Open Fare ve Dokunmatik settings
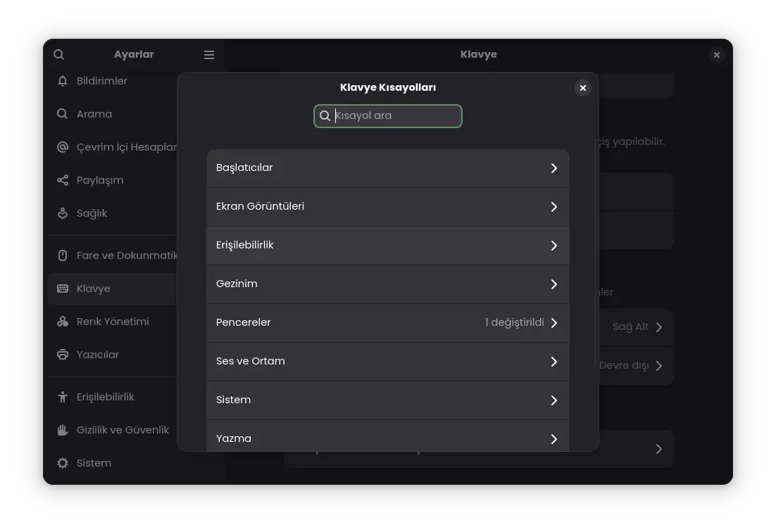 [113, 255]
